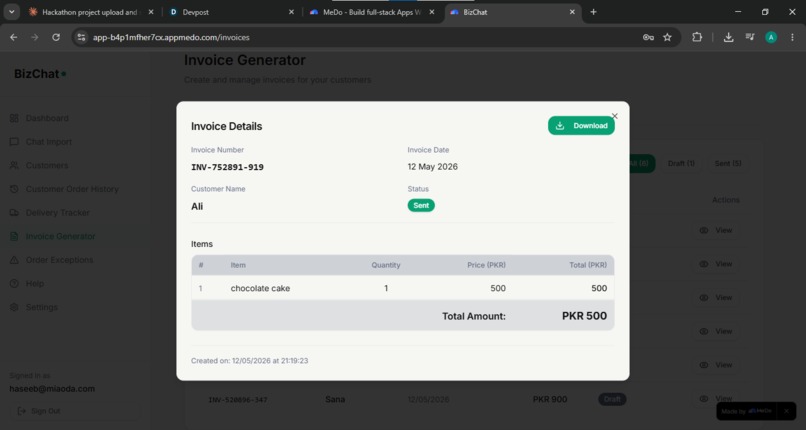Click the Customer Order History clock icon
The width and height of the screenshot is (806, 430).
(14, 189)
